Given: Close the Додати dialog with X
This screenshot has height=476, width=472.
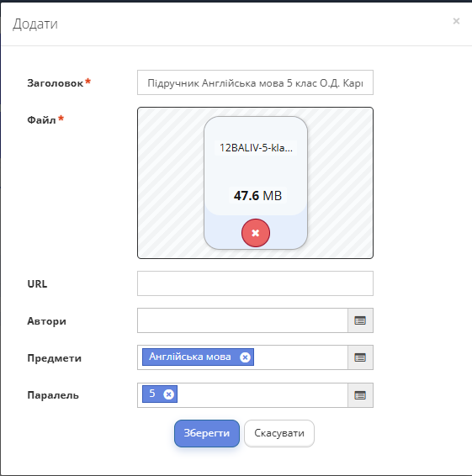Looking at the screenshot, I should [x=456, y=21].
